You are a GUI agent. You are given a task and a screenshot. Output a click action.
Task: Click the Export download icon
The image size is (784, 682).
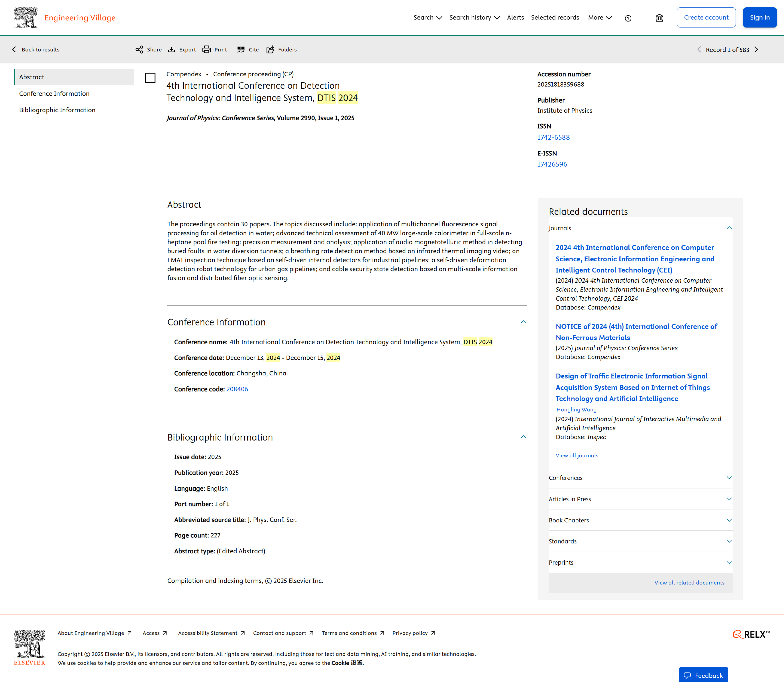click(172, 49)
